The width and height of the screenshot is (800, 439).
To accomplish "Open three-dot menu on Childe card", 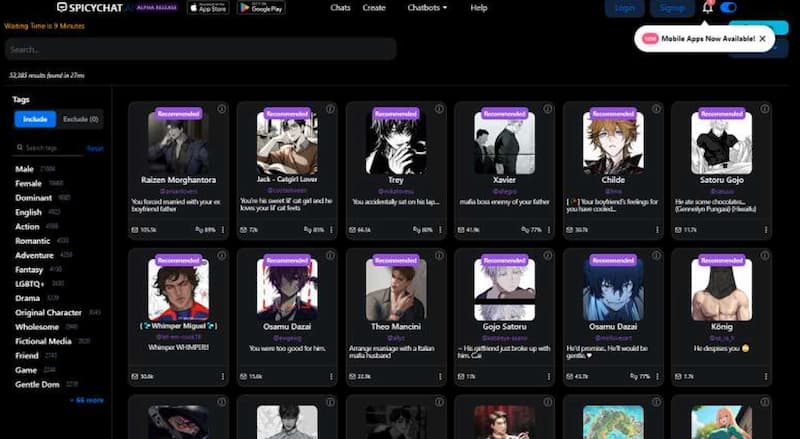I will coord(657,230).
